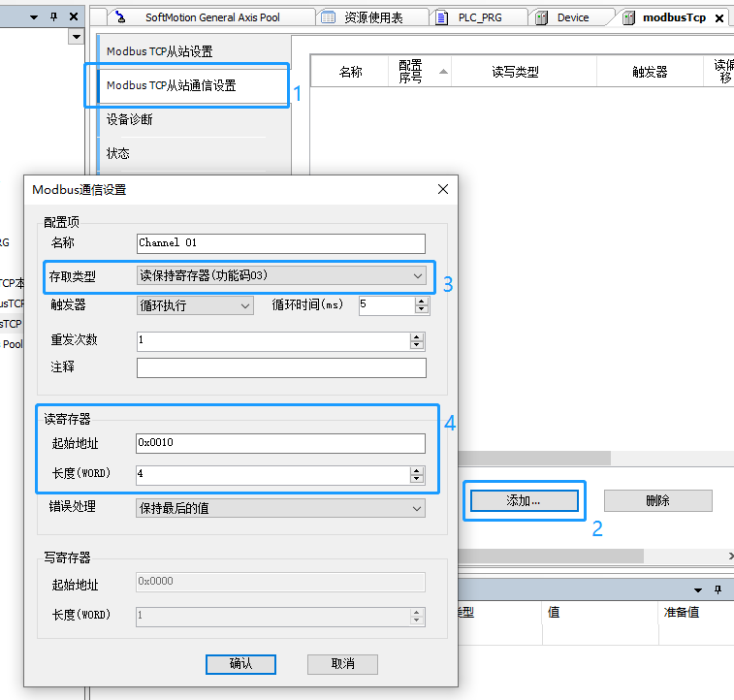Expand the 错误处理 dropdown
Viewport: 734px width, 700px height.
tap(417, 508)
